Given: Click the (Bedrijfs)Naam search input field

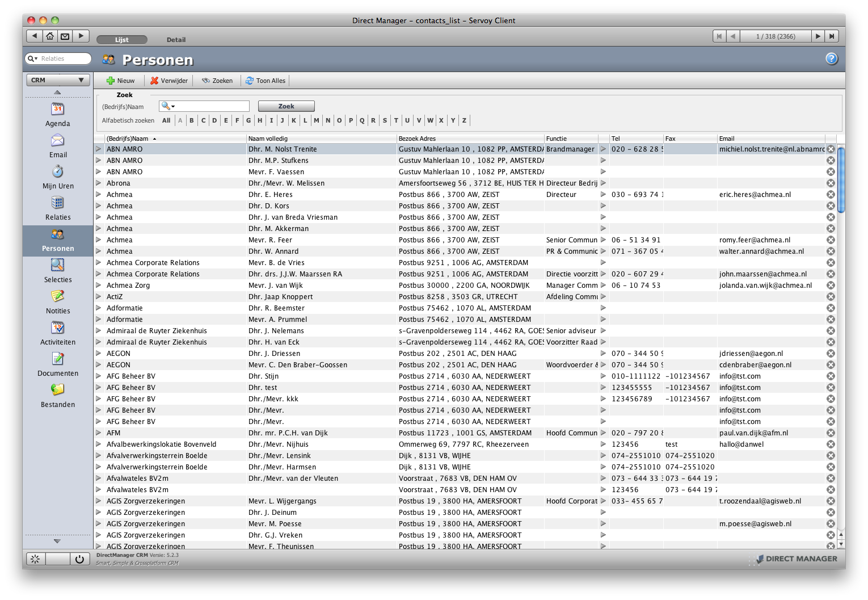Looking at the screenshot, I should tap(205, 106).
